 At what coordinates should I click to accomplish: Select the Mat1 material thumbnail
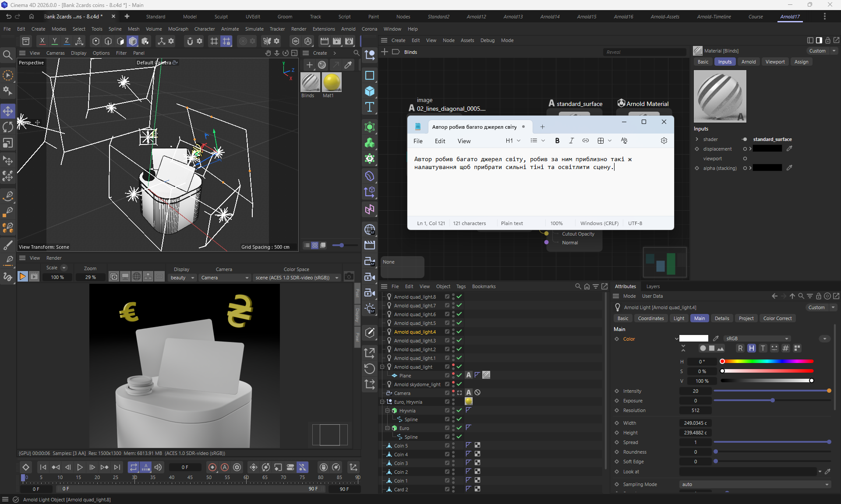tap(331, 82)
